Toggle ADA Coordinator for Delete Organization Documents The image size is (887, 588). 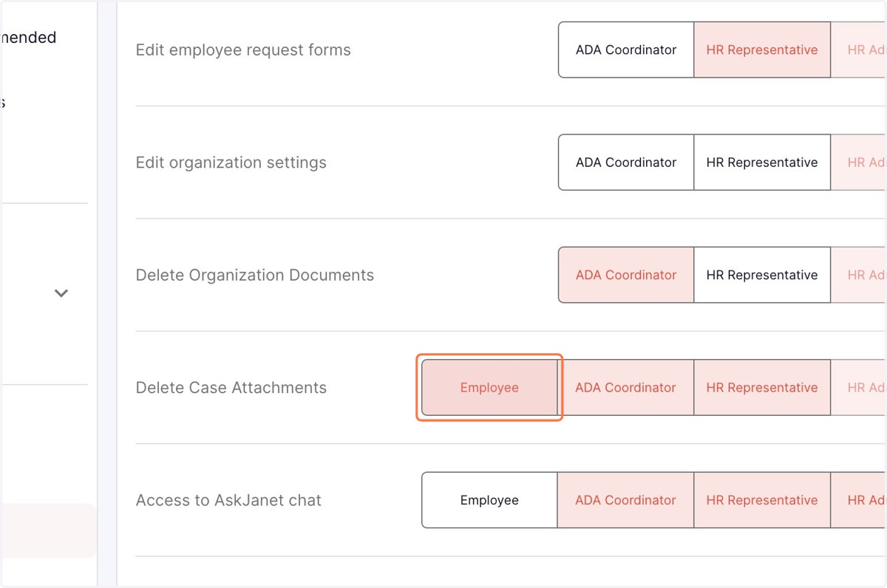point(626,275)
